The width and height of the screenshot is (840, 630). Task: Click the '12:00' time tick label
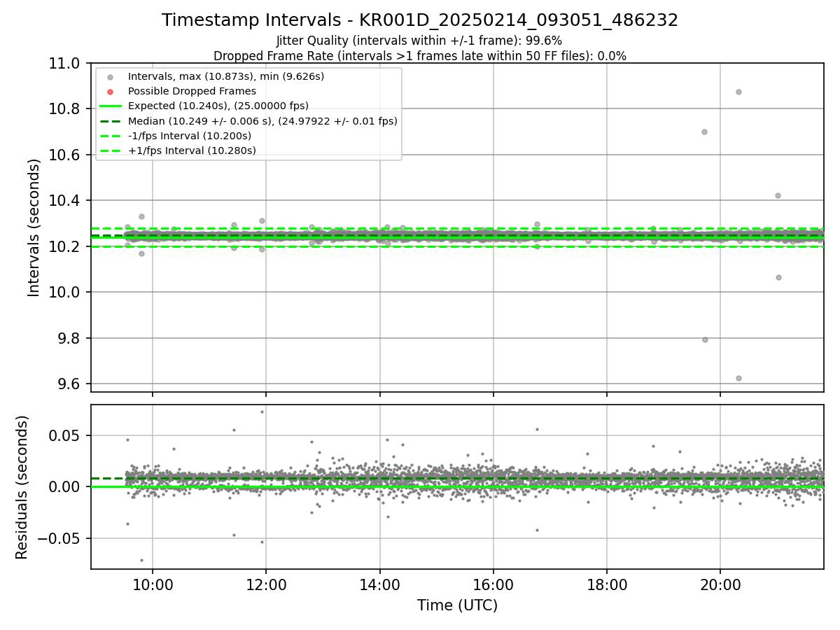(266, 585)
